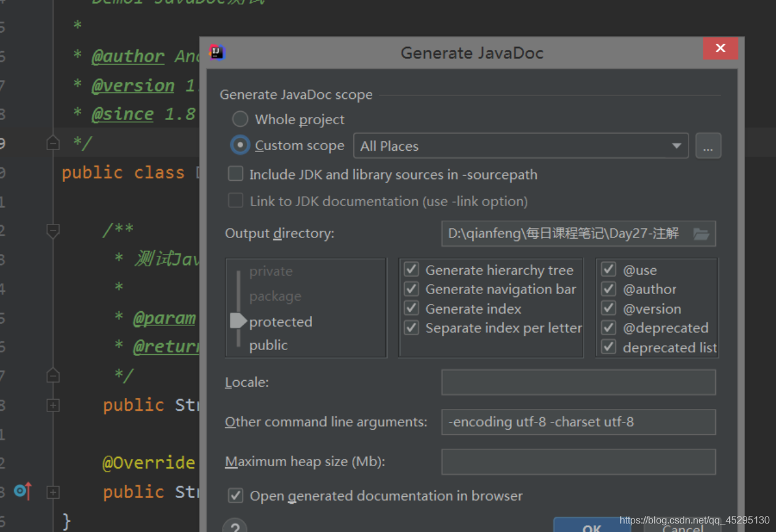
Task: Expand the folded first public Str method
Action: [x=53, y=405]
